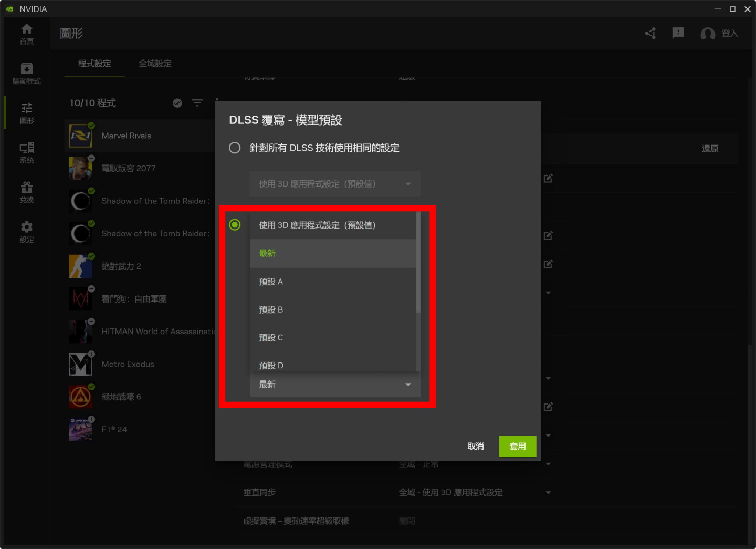Click the checkmark circle icon by 10/10 程式

pos(177,103)
